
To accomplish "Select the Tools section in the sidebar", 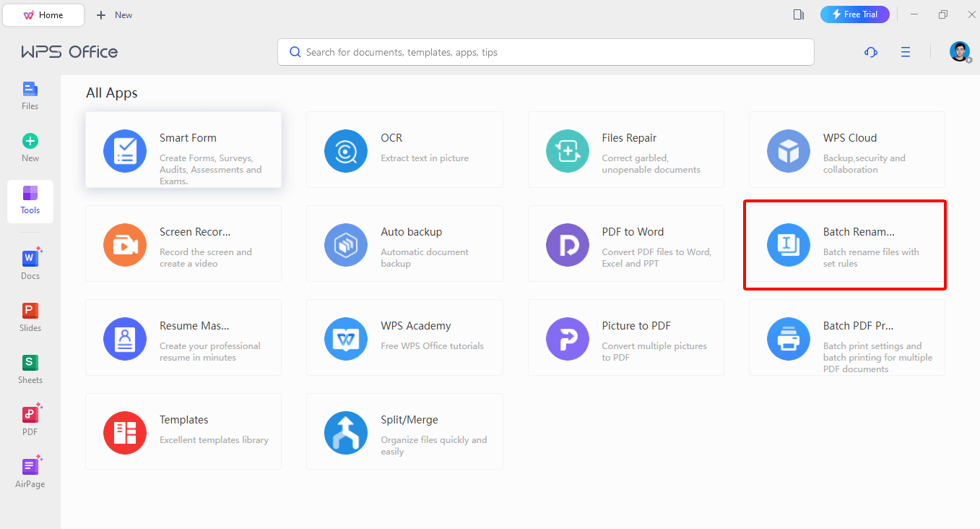I will (x=30, y=200).
